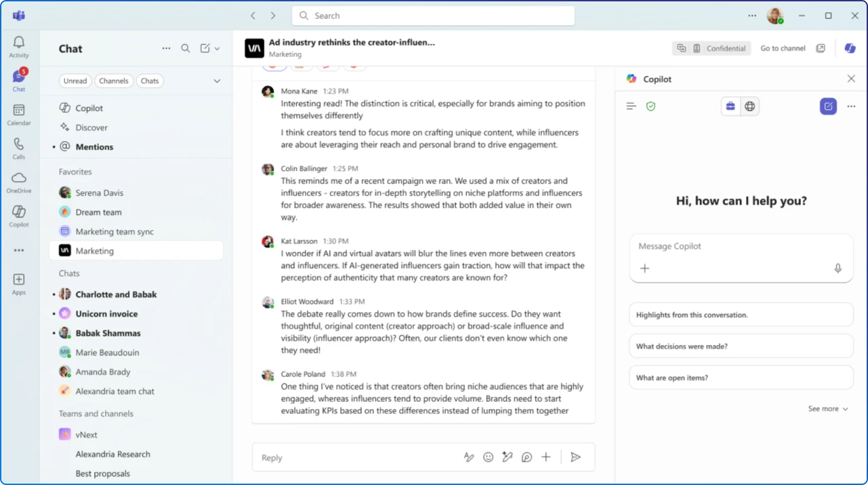Image resolution: width=868 pixels, height=485 pixels.
Task: Expand the chat filter dropdown chevron
Action: 217,81
